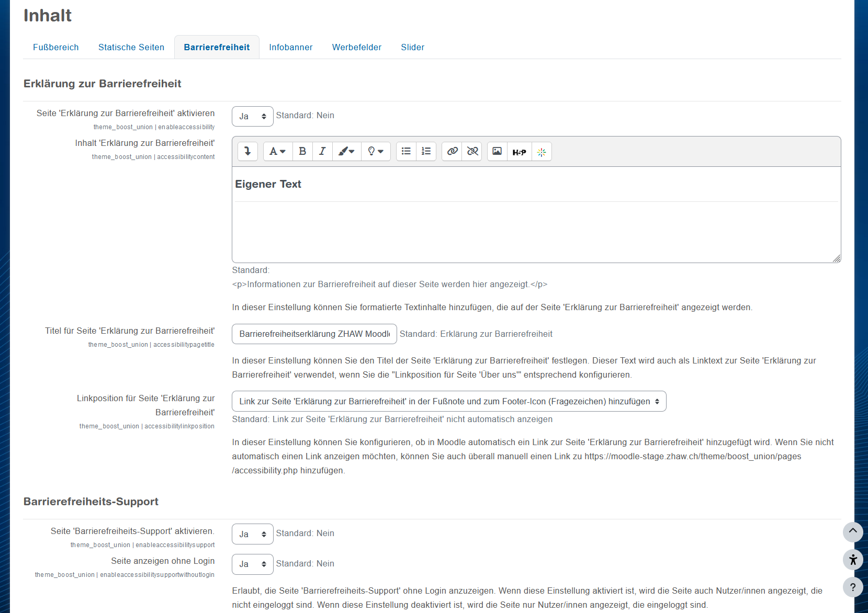The image size is (868, 613).
Task: Toggle the expanded editor toolbar arrow
Action: tap(247, 151)
